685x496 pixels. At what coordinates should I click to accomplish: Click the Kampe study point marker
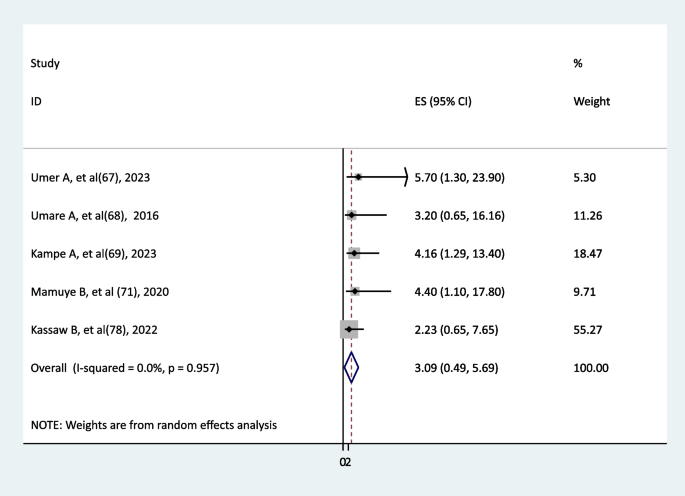[354, 253]
